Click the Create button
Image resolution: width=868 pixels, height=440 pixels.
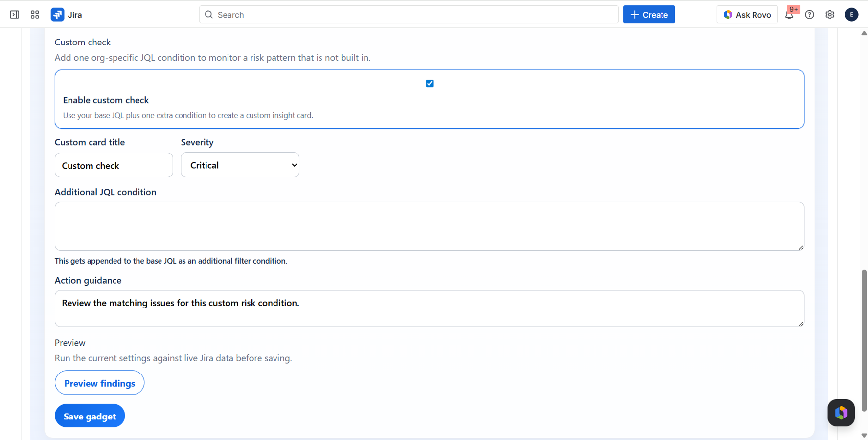pos(649,14)
